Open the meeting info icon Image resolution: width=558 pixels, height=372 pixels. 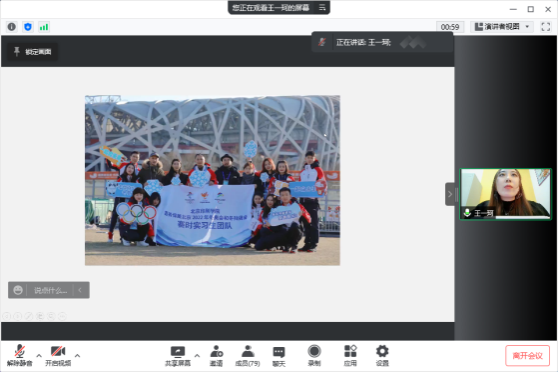point(12,27)
